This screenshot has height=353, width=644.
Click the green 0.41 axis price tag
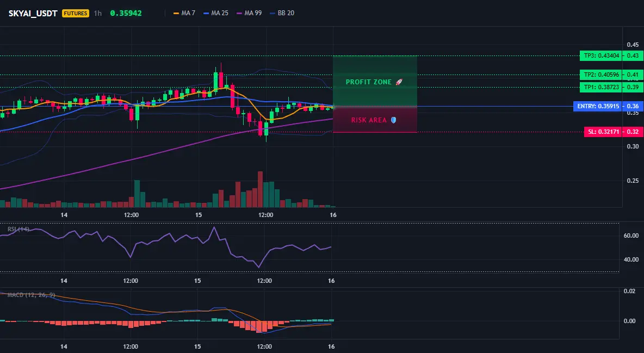point(633,75)
